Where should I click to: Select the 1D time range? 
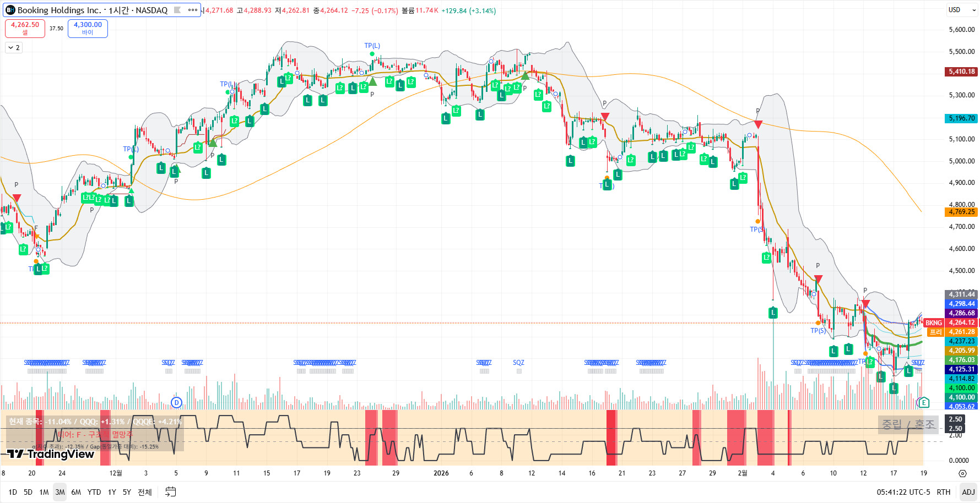tap(13, 492)
